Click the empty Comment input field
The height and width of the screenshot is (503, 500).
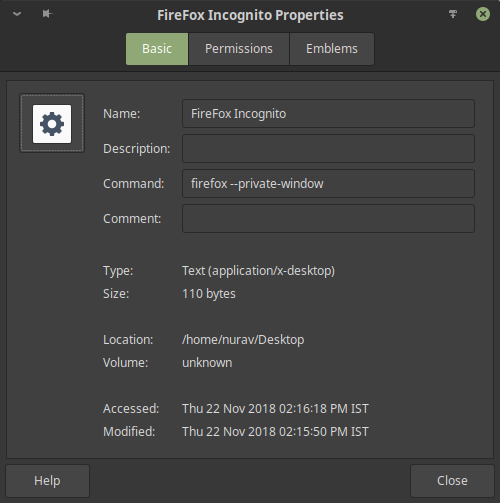click(328, 219)
